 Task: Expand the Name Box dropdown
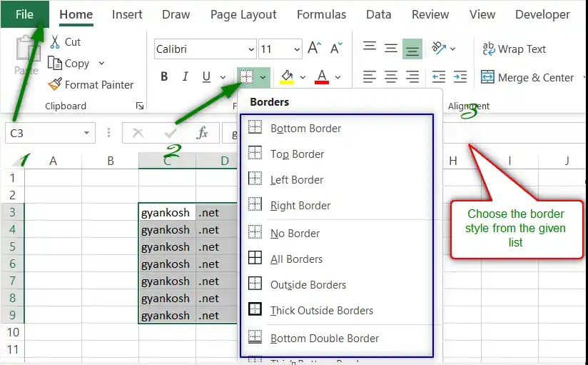pyautogui.click(x=86, y=133)
